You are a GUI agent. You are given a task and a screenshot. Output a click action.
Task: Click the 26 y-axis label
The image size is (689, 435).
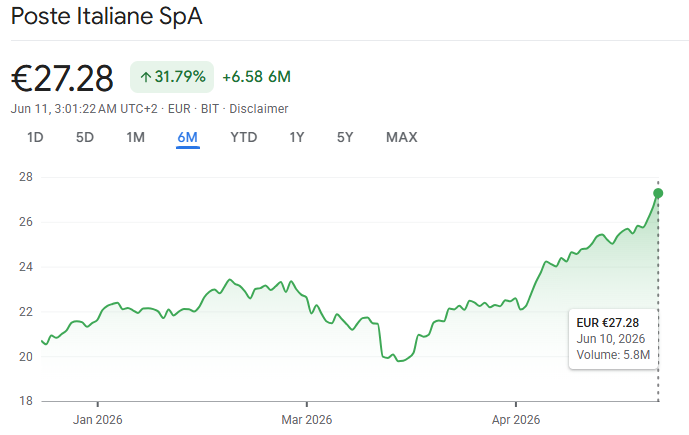(x=26, y=222)
